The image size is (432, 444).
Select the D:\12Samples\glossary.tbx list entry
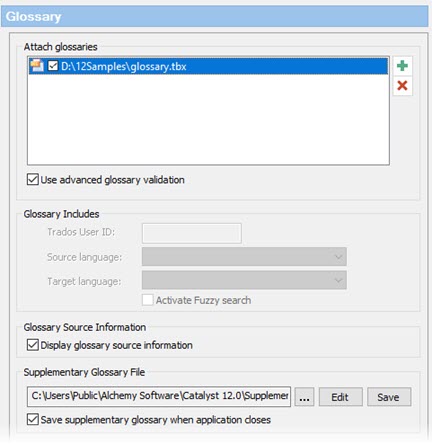point(208,66)
